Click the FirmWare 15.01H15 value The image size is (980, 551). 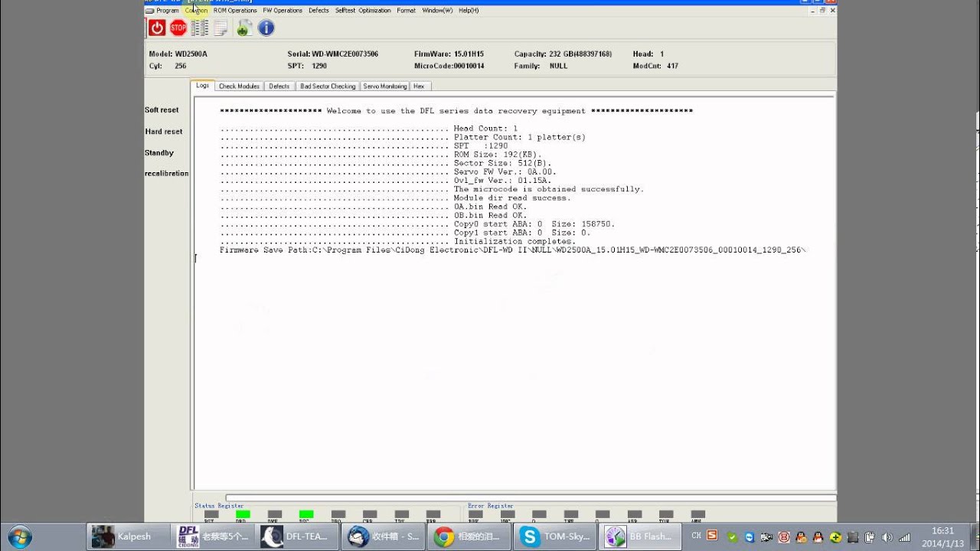(469, 54)
